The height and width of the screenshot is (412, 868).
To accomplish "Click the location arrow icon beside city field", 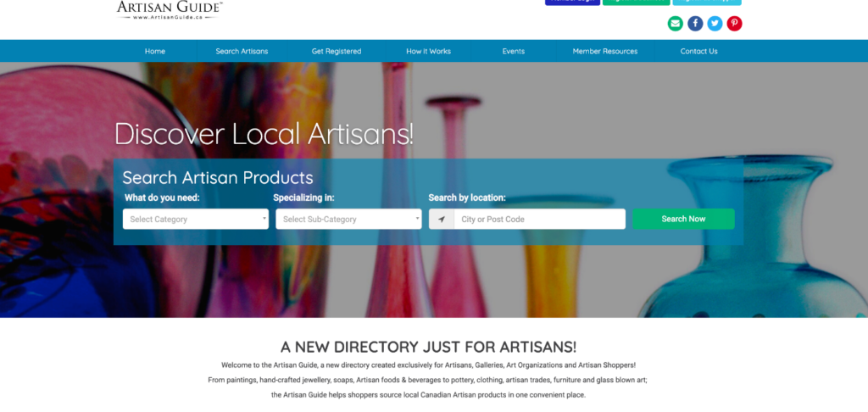I will [x=441, y=220].
